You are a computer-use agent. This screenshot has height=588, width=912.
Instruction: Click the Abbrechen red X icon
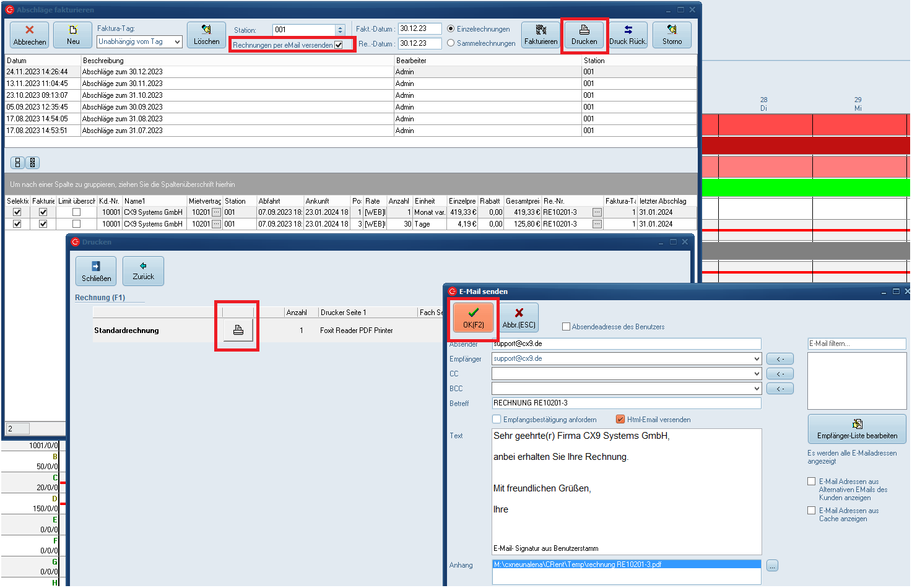(29, 30)
